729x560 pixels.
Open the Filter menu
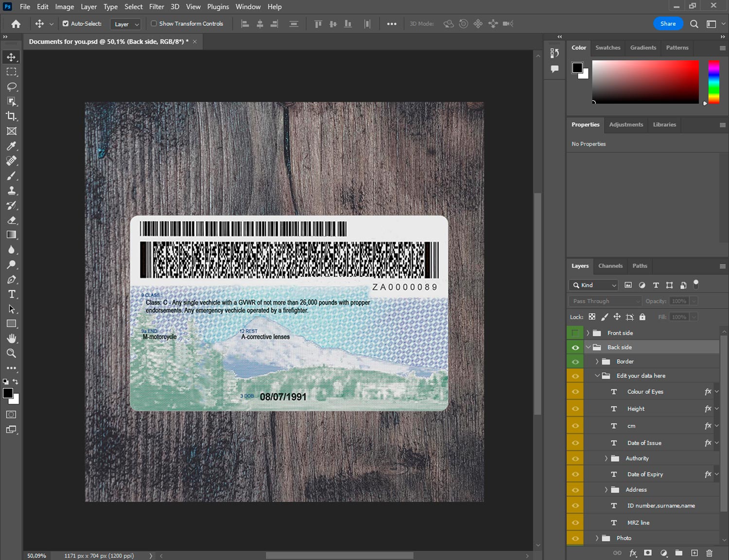point(156,7)
